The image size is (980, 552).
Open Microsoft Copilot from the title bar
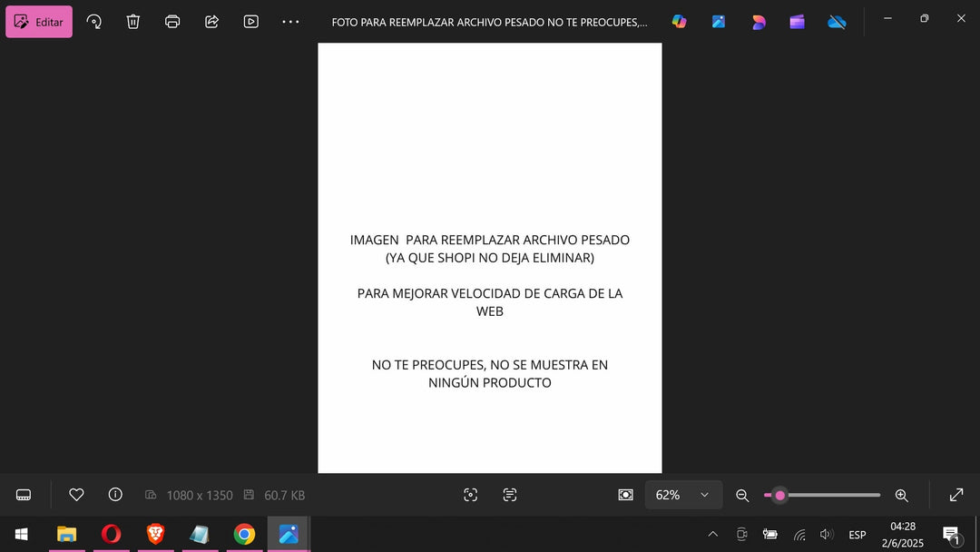(x=679, y=22)
